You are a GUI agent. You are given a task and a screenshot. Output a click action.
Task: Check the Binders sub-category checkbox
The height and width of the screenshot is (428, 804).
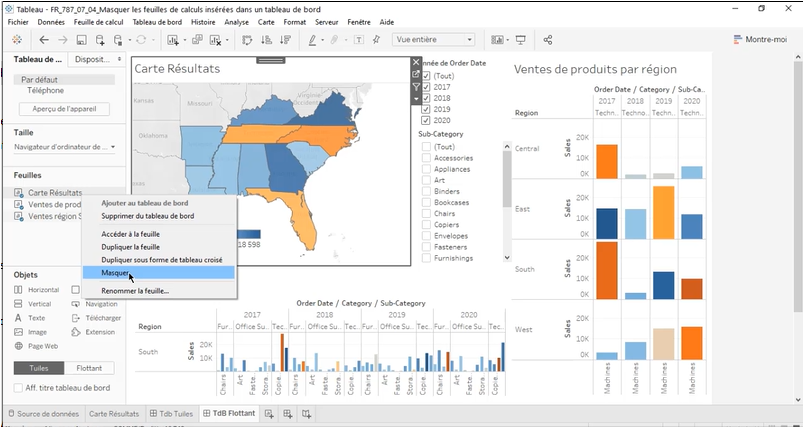click(427, 191)
